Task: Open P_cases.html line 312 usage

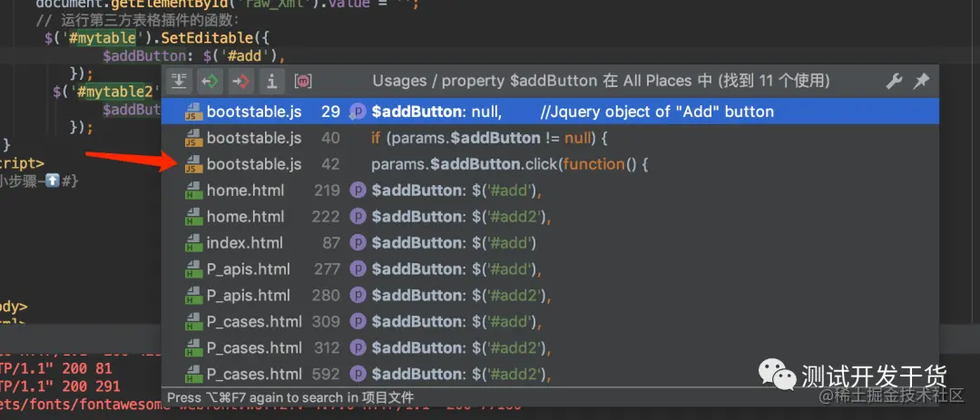Action: point(550,348)
